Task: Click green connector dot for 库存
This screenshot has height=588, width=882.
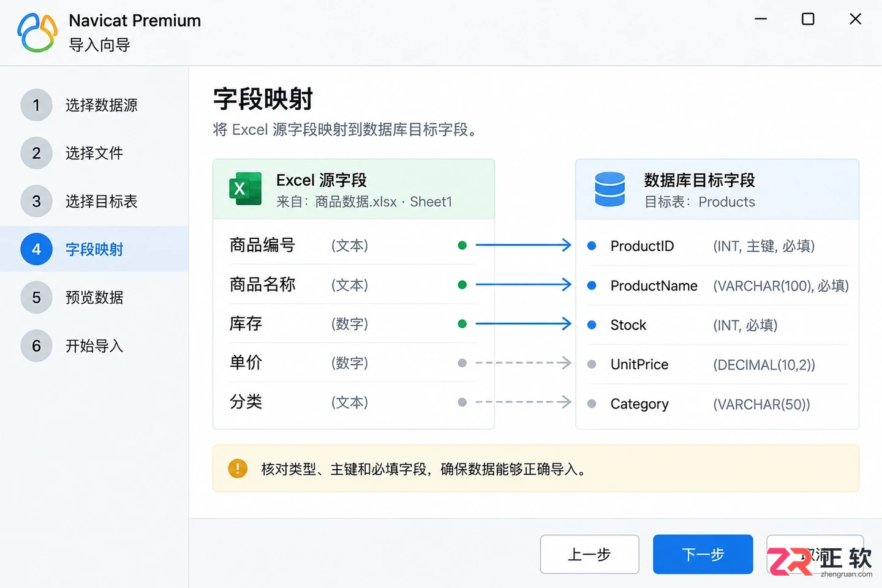Action: (462, 324)
